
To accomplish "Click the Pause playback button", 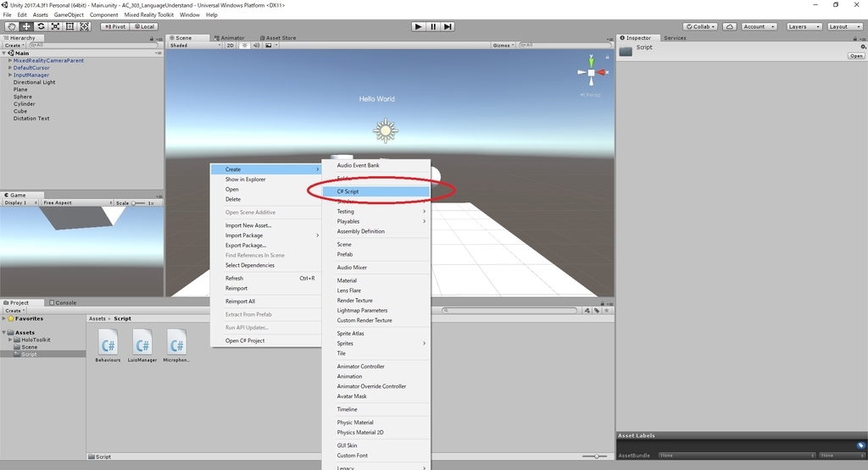I will (x=433, y=26).
